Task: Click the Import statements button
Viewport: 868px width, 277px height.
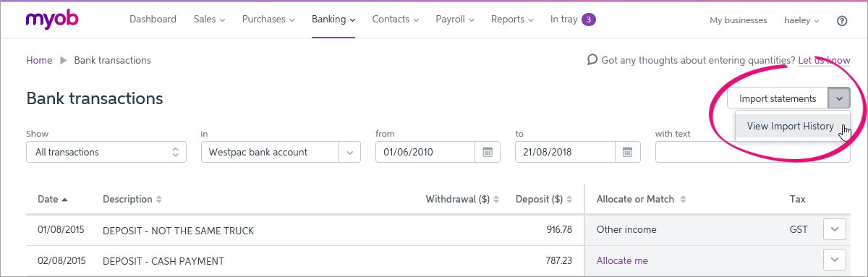Action: coord(778,98)
